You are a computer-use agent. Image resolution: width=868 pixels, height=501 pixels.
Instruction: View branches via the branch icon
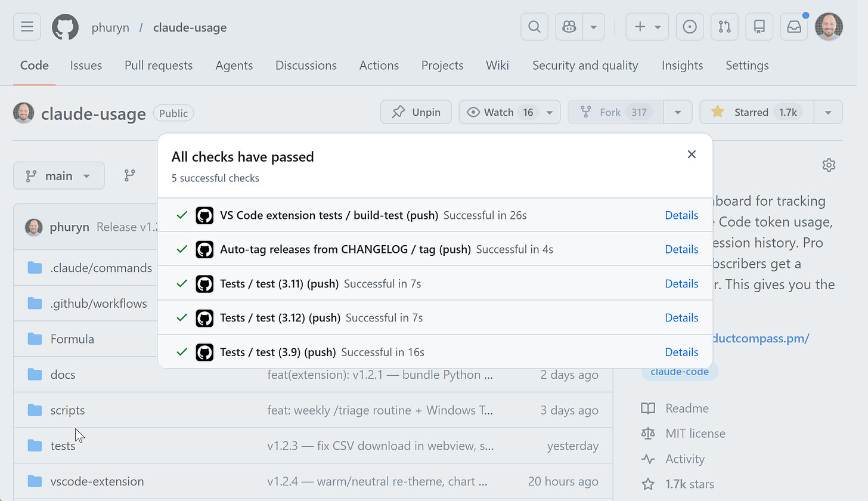pos(129,176)
